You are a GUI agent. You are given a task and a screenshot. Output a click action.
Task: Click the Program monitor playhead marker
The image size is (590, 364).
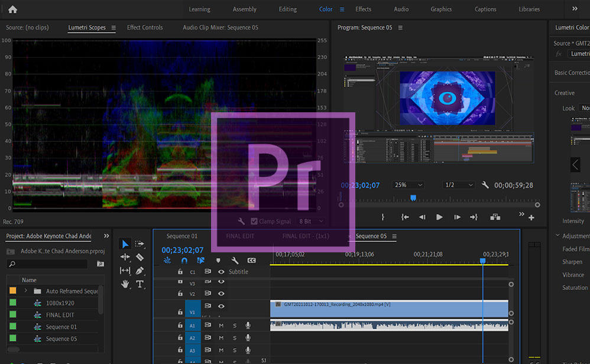[413, 198]
